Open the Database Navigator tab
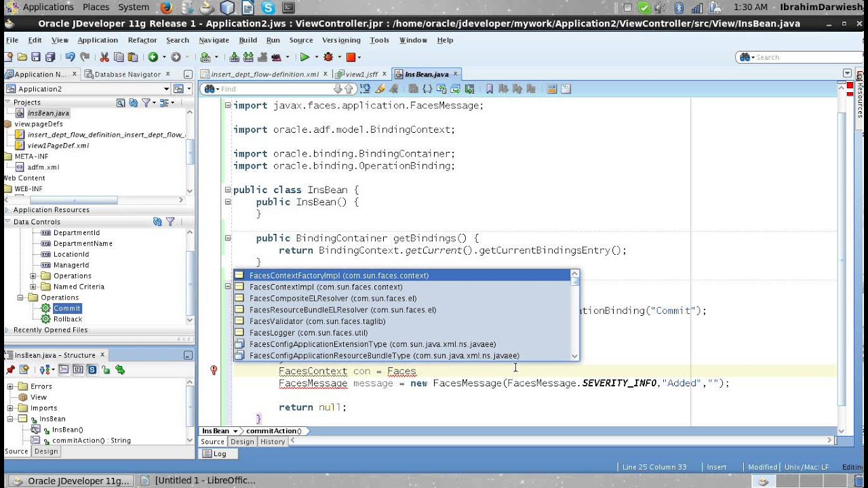The width and height of the screenshot is (868, 488). pyautogui.click(x=127, y=74)
